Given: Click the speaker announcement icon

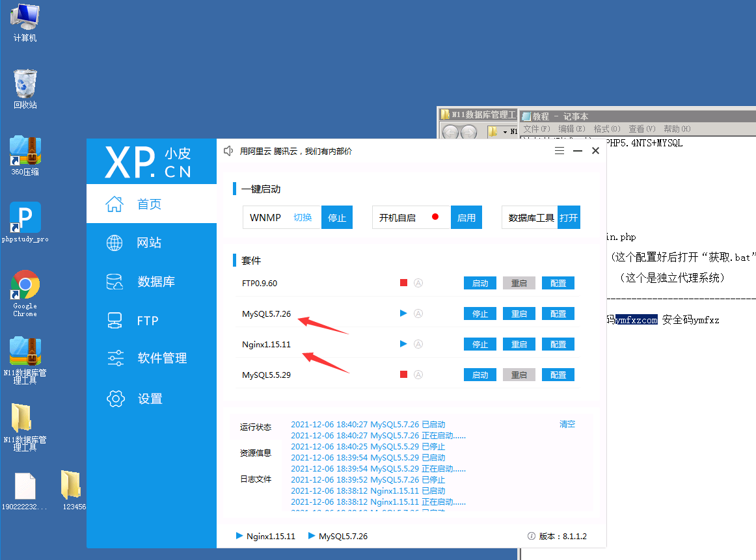Looking at the screenshot, I should [228, 151].
